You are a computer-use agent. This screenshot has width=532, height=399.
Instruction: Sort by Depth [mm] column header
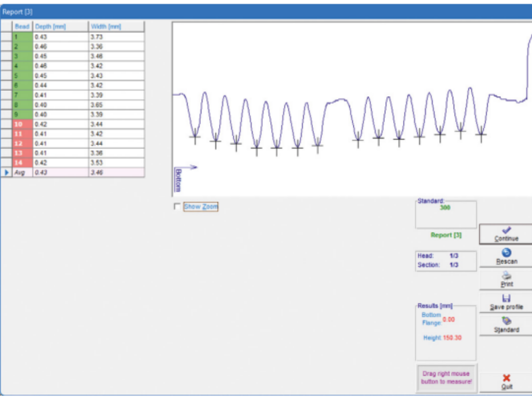(60, 27)
